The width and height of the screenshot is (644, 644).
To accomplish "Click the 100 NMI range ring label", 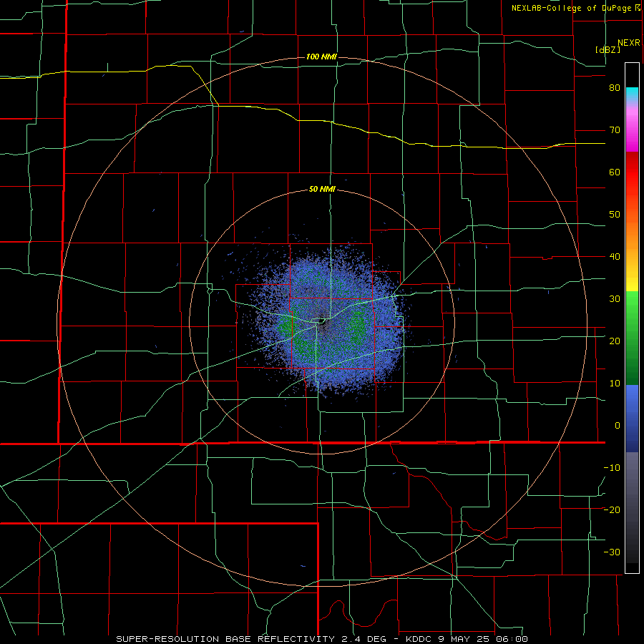I will click(x=321, y=57).
